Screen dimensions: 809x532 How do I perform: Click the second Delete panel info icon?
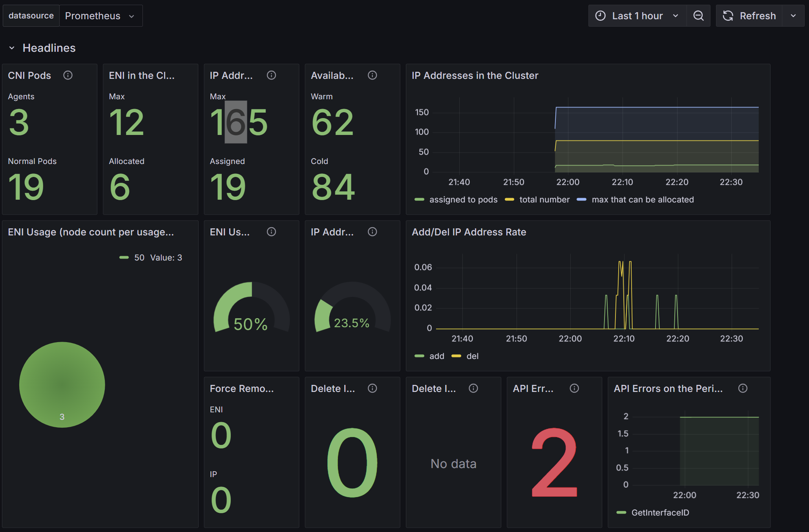[473, 388]
